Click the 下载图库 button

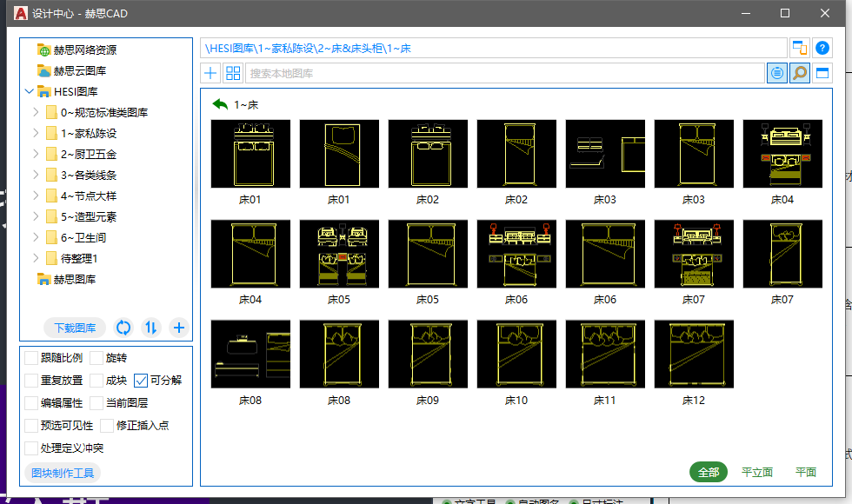click(x=75, y=328)
